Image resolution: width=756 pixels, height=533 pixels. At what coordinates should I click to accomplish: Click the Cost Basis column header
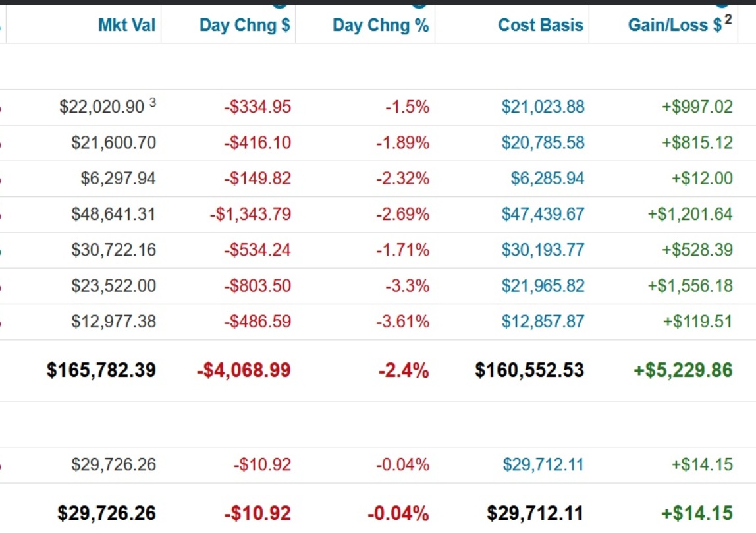[x=541, y=25]
